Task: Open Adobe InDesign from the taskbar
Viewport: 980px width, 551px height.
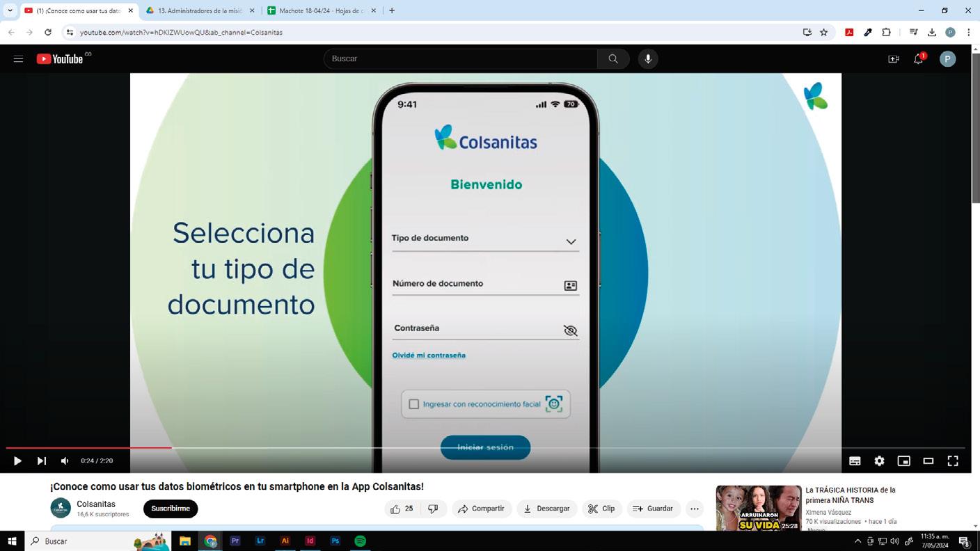Action: 310,541
